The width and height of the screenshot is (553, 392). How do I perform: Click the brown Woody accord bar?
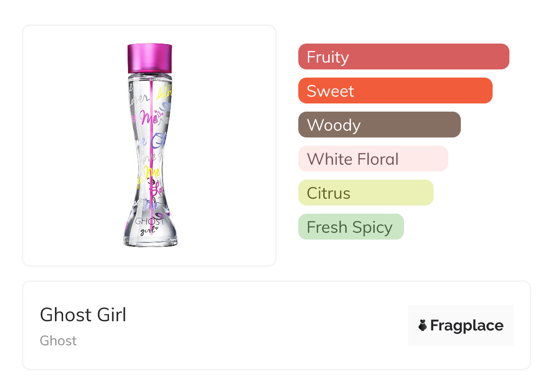379,125
